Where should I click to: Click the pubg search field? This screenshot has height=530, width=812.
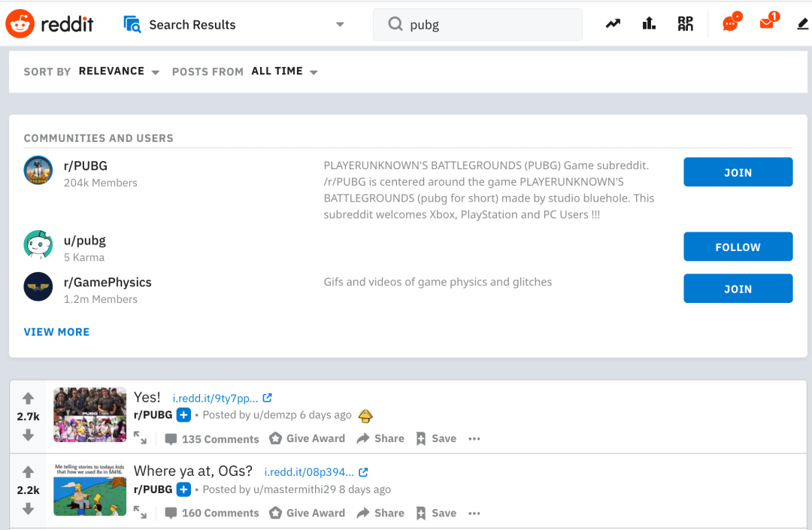(477, 24)
